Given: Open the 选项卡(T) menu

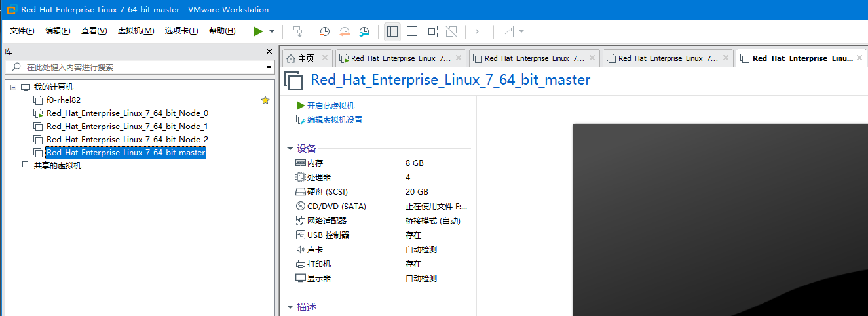Looking at the screenshot, I should [181, 31].
